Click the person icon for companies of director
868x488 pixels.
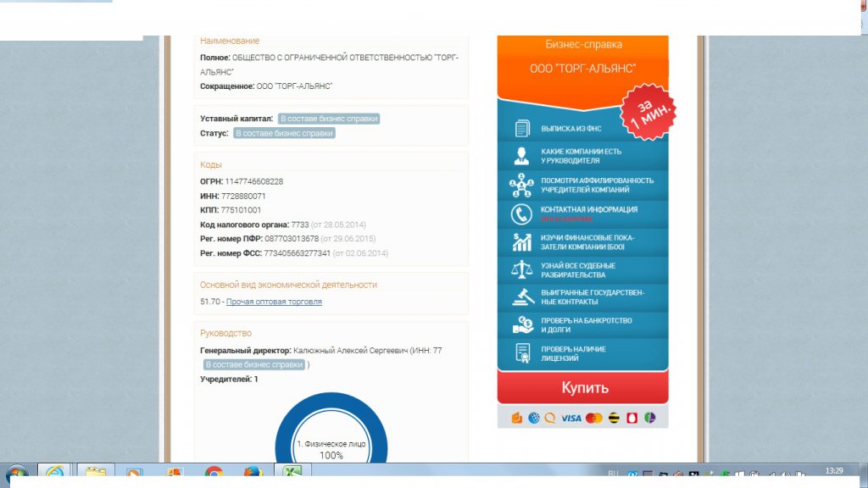tap(521, 156)
